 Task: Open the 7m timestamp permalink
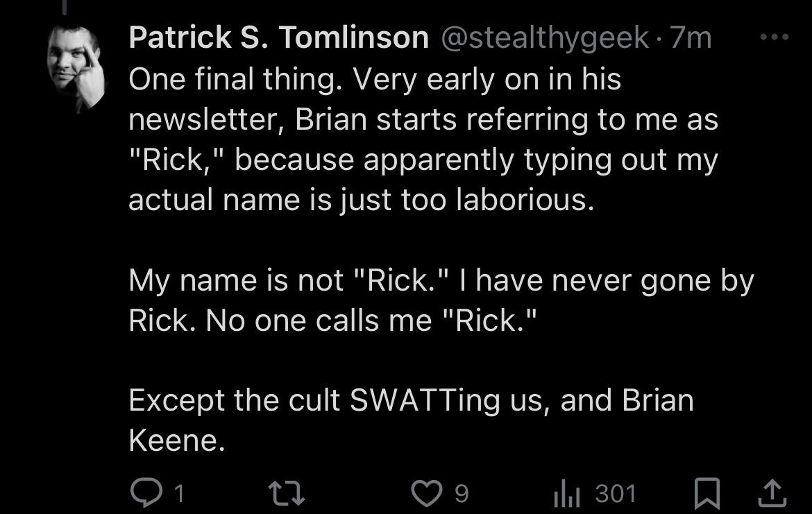click(691, 37)
